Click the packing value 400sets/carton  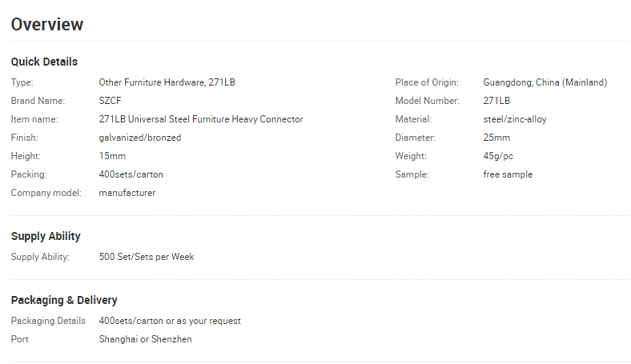pos(131,174)
